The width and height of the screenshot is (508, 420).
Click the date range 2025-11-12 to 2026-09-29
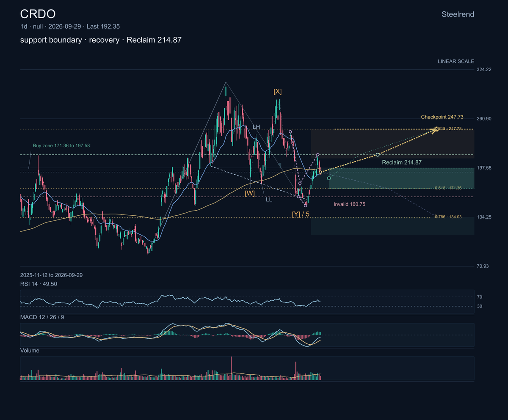pyautogui.click(x=51, y=275)
